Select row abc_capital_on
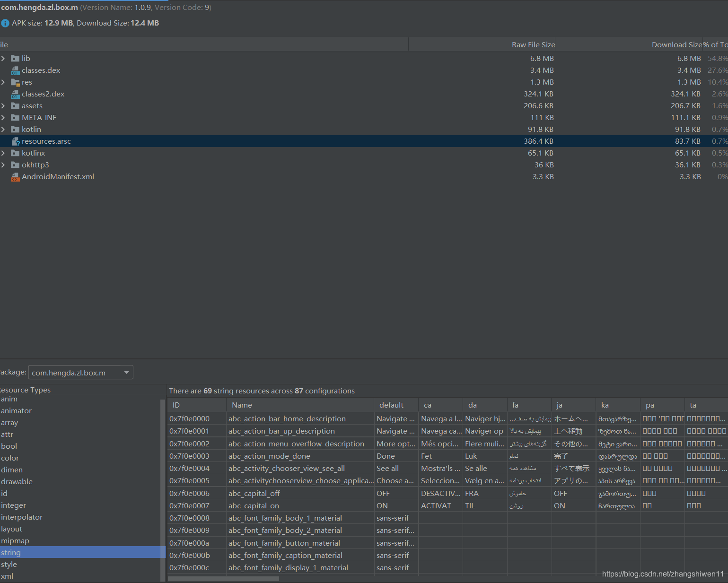This screenshot has height=583, width=728. point(447,506)
